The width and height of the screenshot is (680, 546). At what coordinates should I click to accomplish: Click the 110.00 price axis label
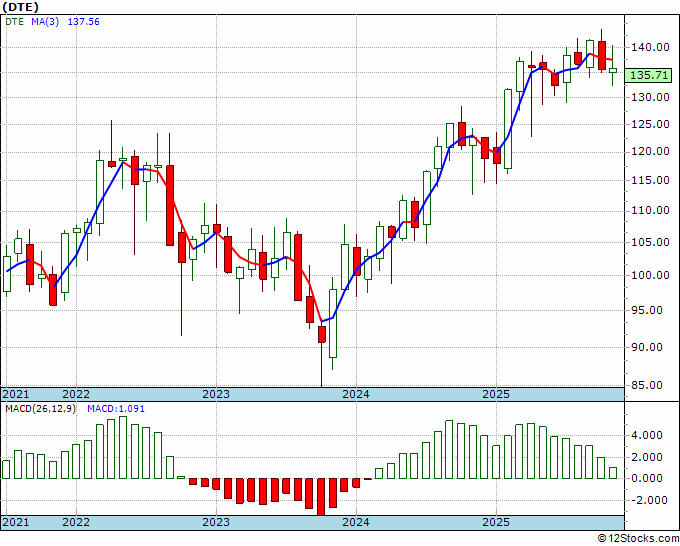tap(650, 210)
